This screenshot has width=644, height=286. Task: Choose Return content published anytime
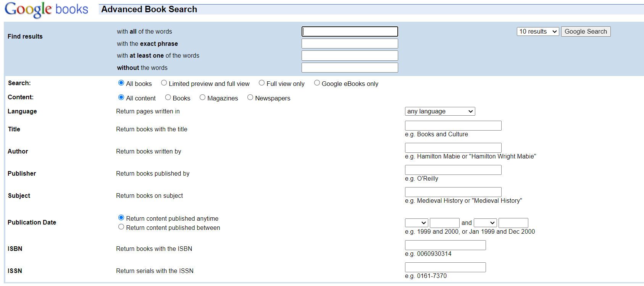[x=121, y=218]
